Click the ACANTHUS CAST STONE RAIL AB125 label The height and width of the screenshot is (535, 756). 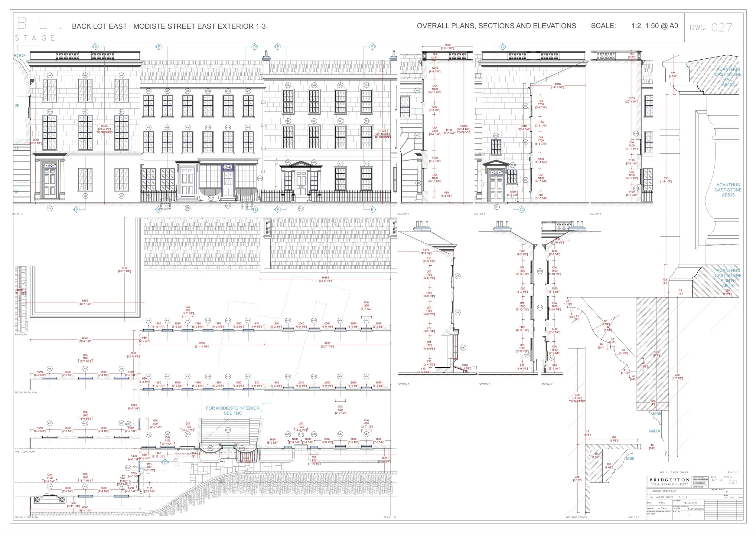click(728, 77)
